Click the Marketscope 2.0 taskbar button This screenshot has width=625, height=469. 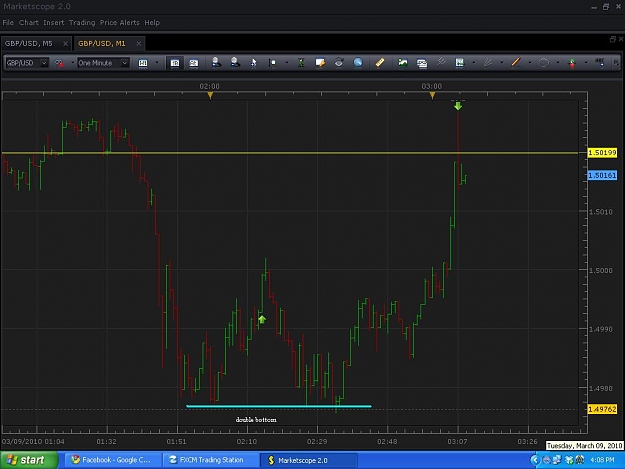(309, 460)
